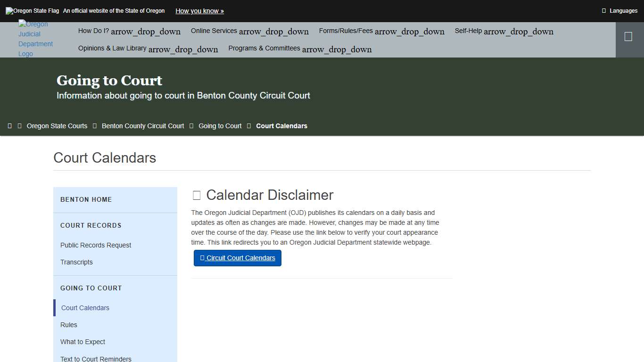Click the Languages globe icon
644x362 pixels.
[x=605, y=10]
